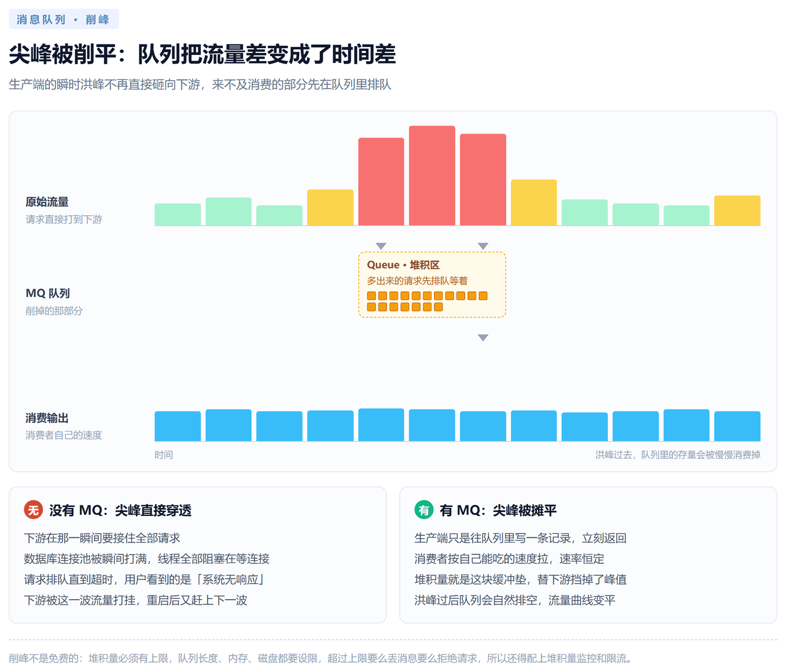
Task: Click the note 洪峰过去，队列里的存量会被慢慢消费掉
Action: 678,455
